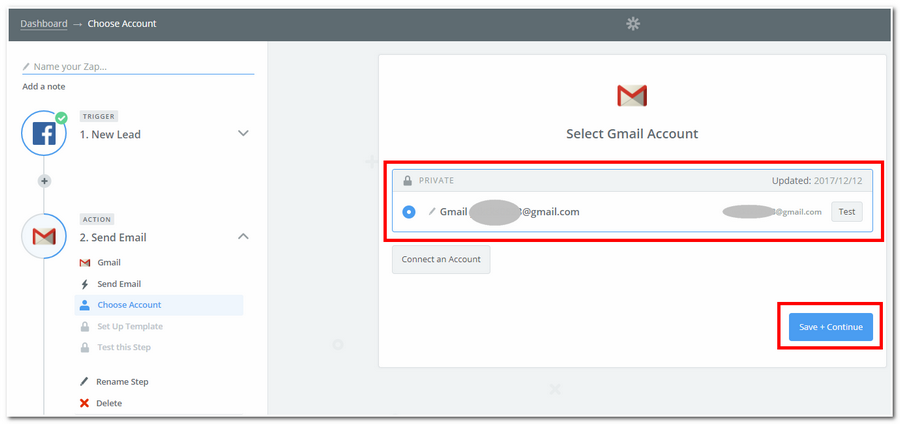Click Save + Continue button
Image resolution: width=900 pixels, height=424 pixels.
coord(831,327)
